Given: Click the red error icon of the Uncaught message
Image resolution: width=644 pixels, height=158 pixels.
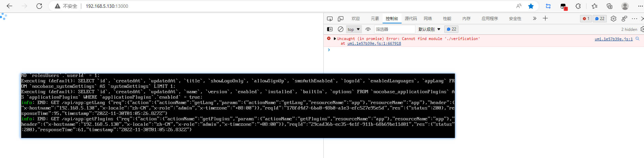Looking at the screenshot, I should click(328, 39).
